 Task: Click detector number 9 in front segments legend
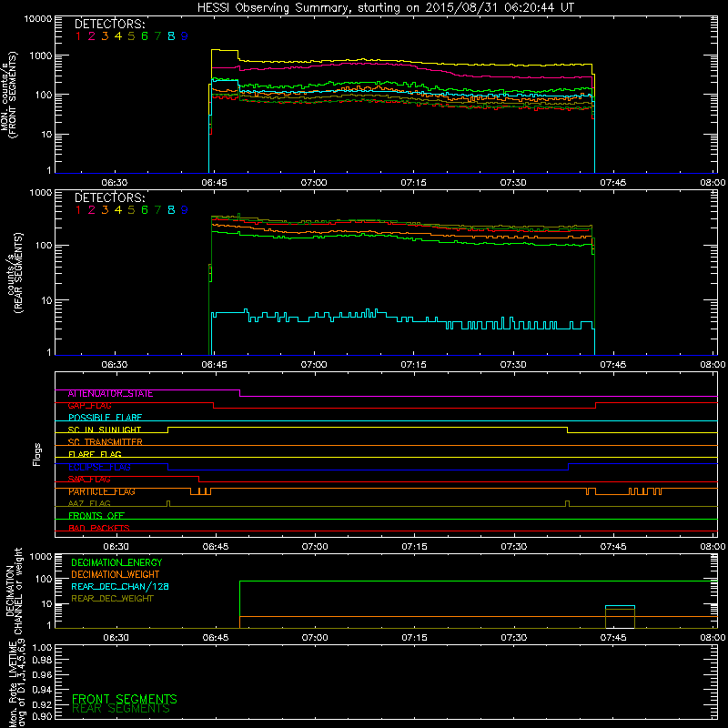click(x=185, y=36)
